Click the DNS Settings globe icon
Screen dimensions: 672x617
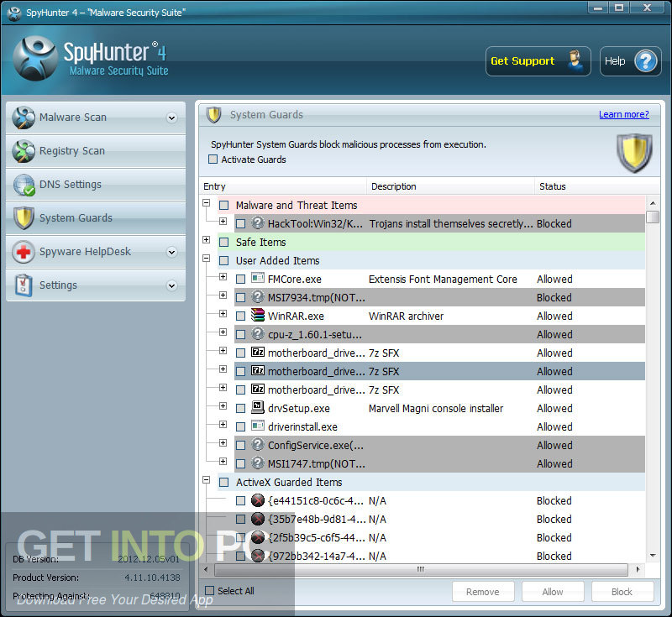[x=24, y=185]
